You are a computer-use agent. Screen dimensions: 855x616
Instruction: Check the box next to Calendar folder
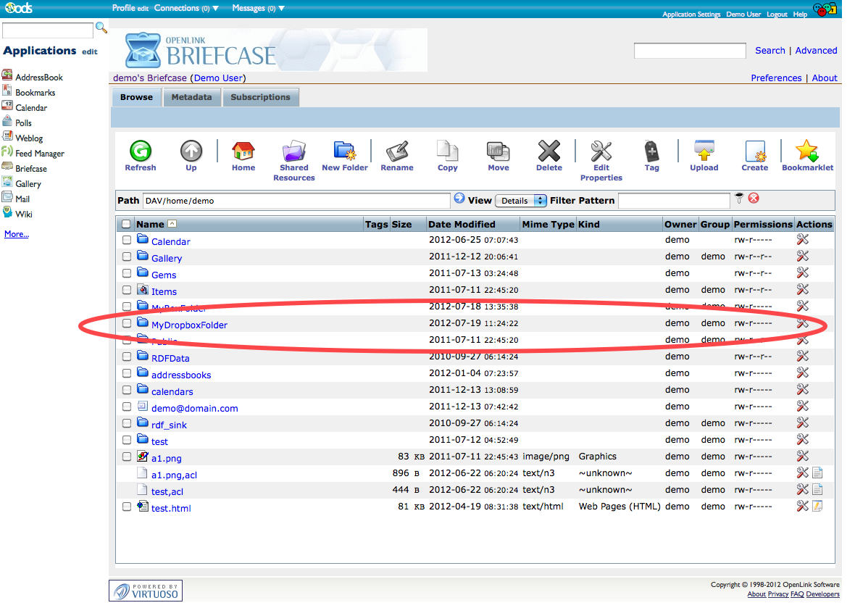[x=127, y=240]
